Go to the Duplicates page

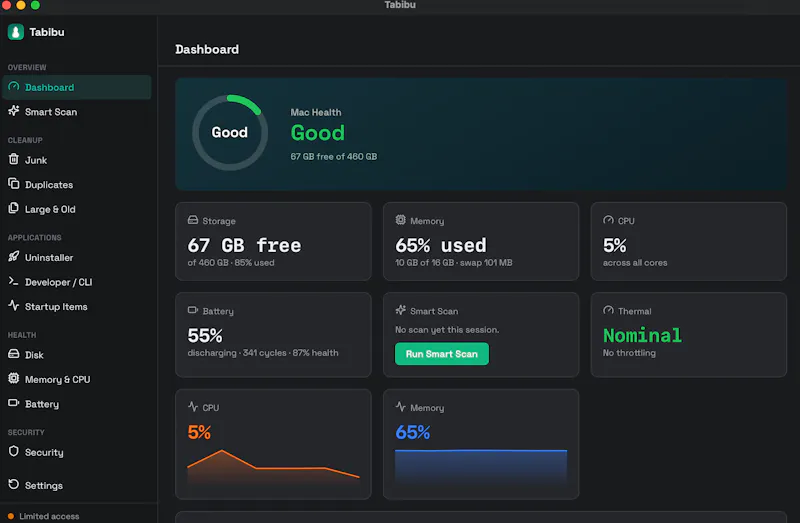tap(77, 185)
